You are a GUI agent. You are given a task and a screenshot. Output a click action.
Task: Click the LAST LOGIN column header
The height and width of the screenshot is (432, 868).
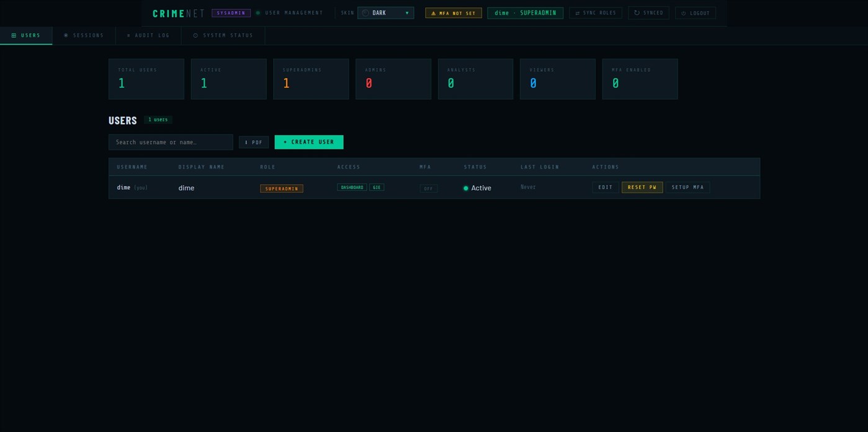[540, 167]
